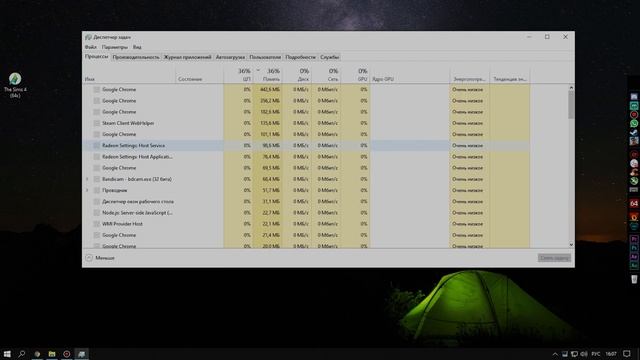The height and width of the screenshot is (360, 640).
Task: Click the Task Manager taskbar button
Action: click(82, 354)
